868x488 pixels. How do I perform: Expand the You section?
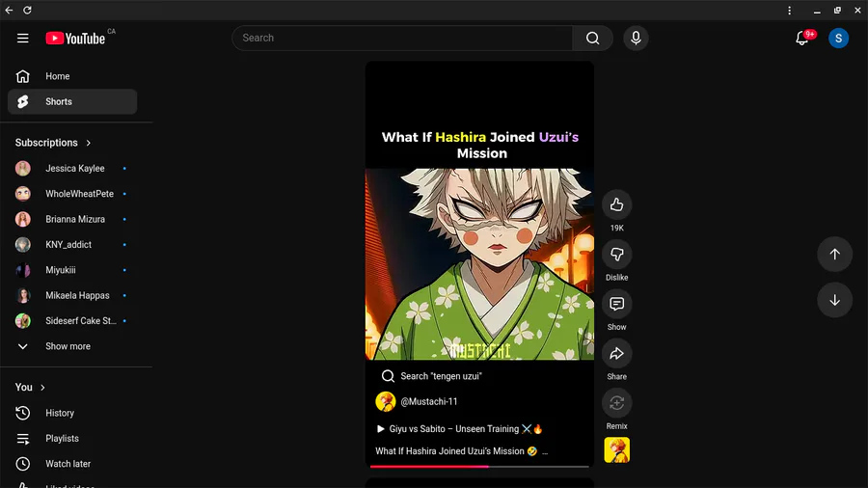click(30, 388)
